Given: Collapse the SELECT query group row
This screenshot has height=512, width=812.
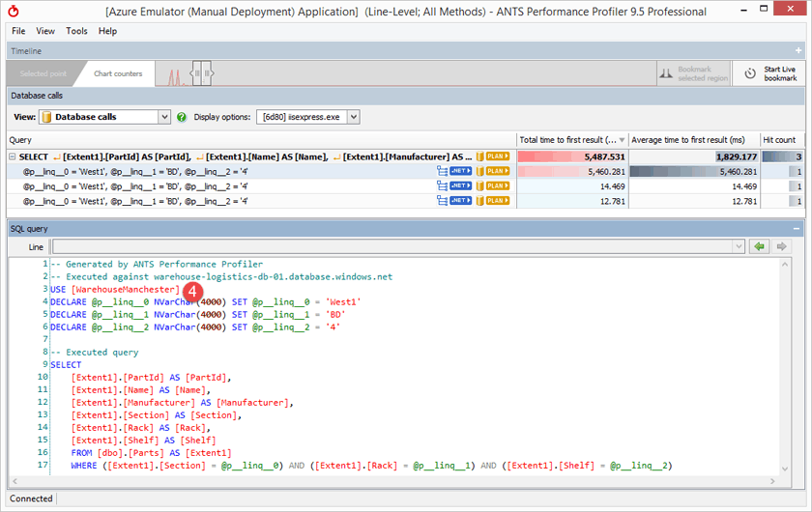Looking at the screenshot, I should pyautogui.click(x=13, y=156).
